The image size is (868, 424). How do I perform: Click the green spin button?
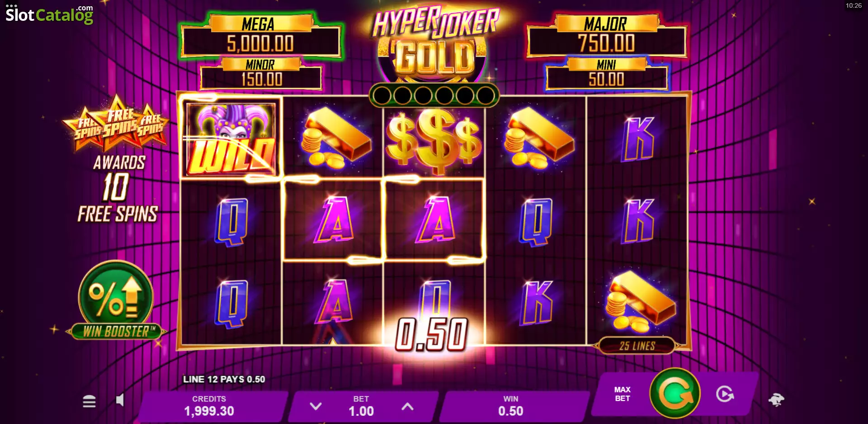675,393
